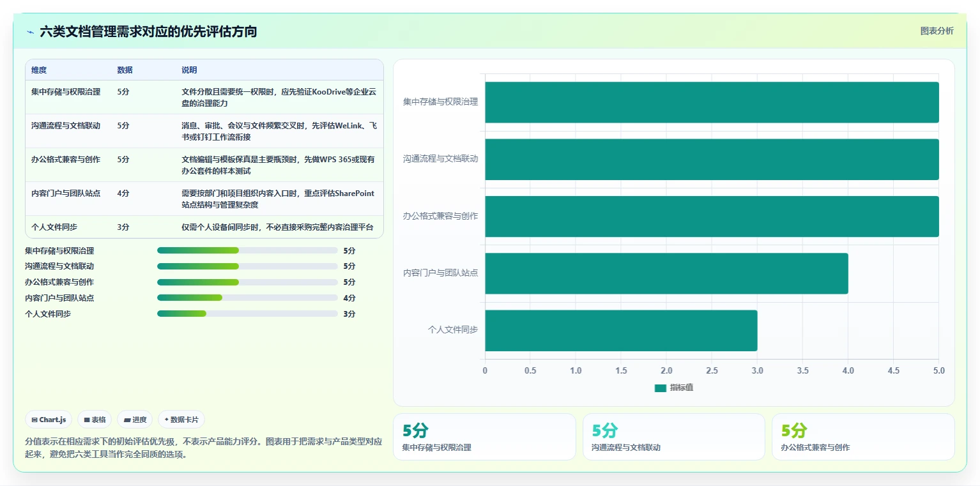Click the chart bar for 办公格式兼容与创作

[712, 216]
